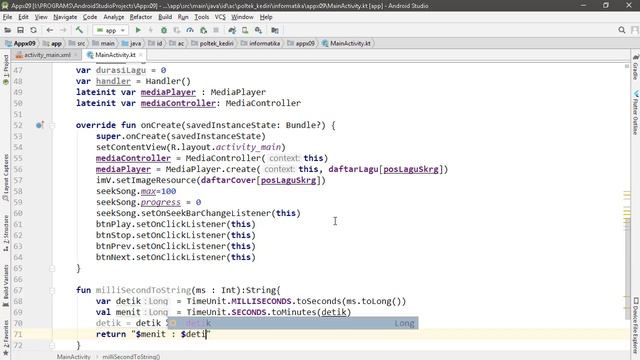Navigate forward with the right arrow icon
This screenshot has height=360, width=640.
click(x=63, y=30)
